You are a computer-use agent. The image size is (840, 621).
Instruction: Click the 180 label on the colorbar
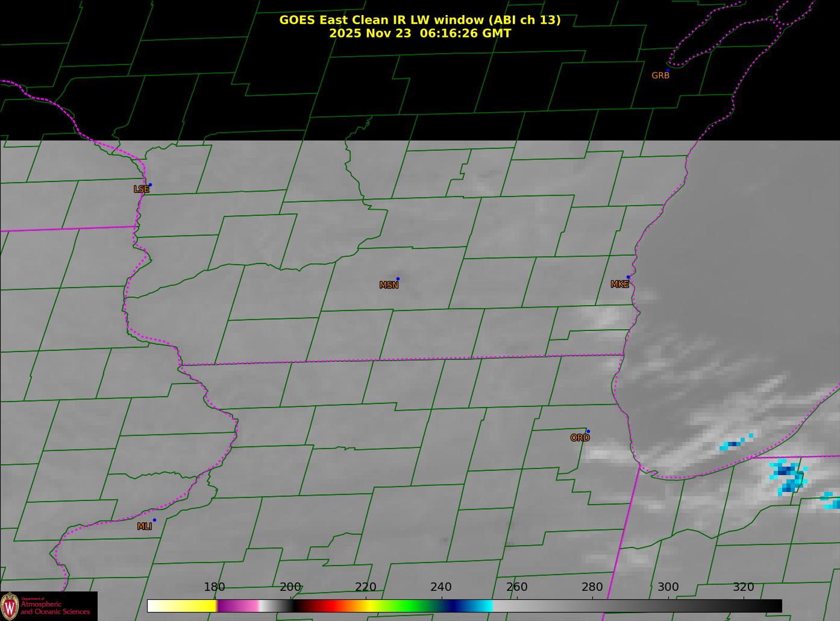[214, 587]
